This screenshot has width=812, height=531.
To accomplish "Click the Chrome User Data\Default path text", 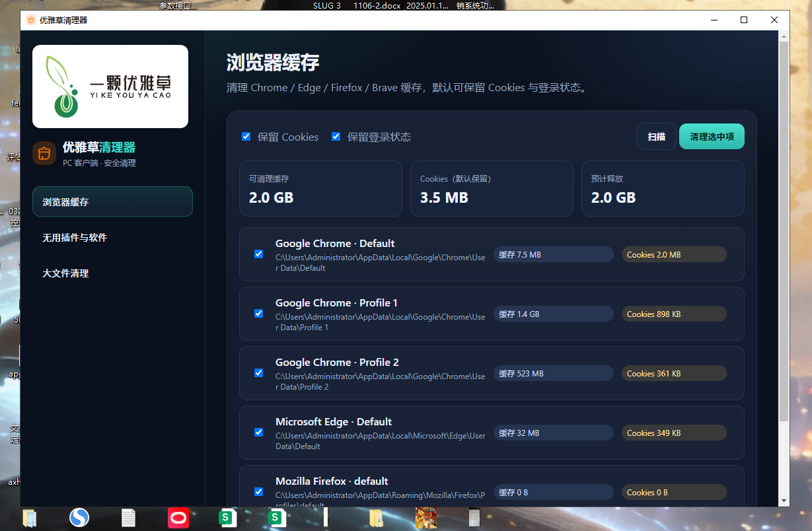I will click(381, 263).
